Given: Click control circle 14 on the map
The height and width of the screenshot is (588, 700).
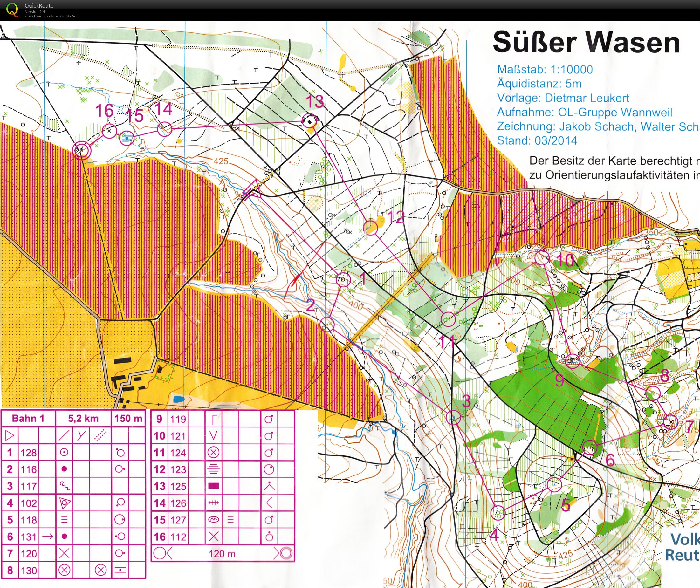Looking at the screenshot, I should (x=164, y=129).
